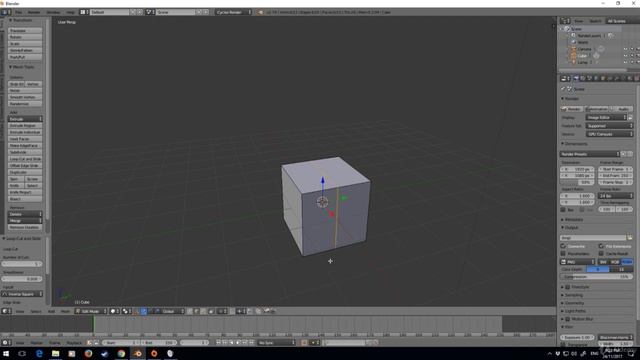Click Loop Cut and Slide button

click(25, 159)
